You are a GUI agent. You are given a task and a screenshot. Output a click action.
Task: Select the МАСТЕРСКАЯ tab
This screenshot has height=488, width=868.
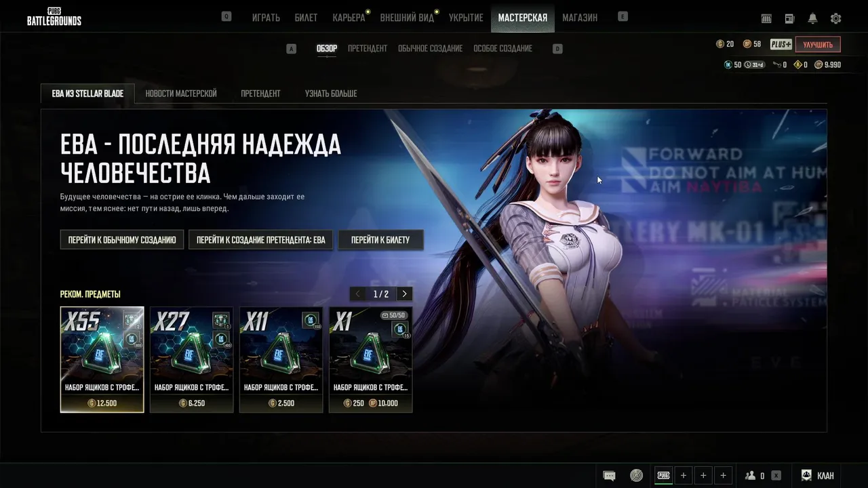[x=522, y=18]
